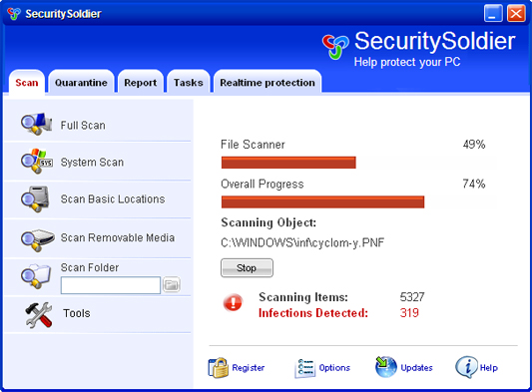Screen dimensions: 532x392
Task: Click the Register padlock icon
Action: coord(218,368)
